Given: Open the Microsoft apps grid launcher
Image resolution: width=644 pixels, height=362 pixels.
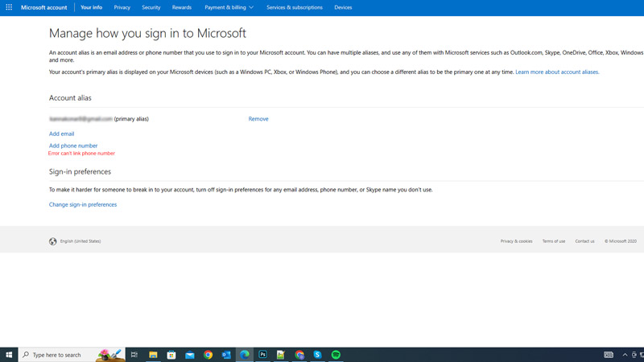Looking at the screenshot, I should click(9, 7).
